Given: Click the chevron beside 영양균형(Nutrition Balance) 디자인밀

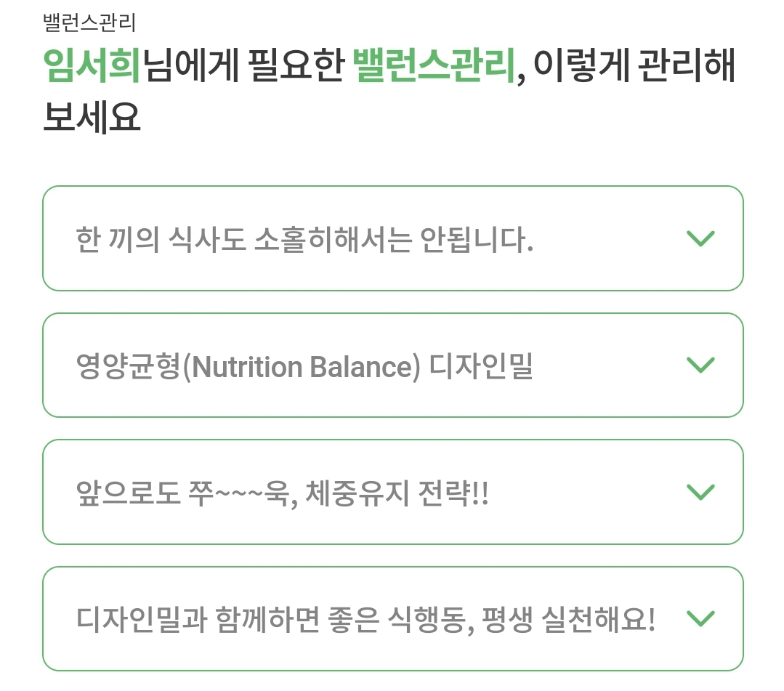Looking at the screenshot, I should tap(700, 365).
